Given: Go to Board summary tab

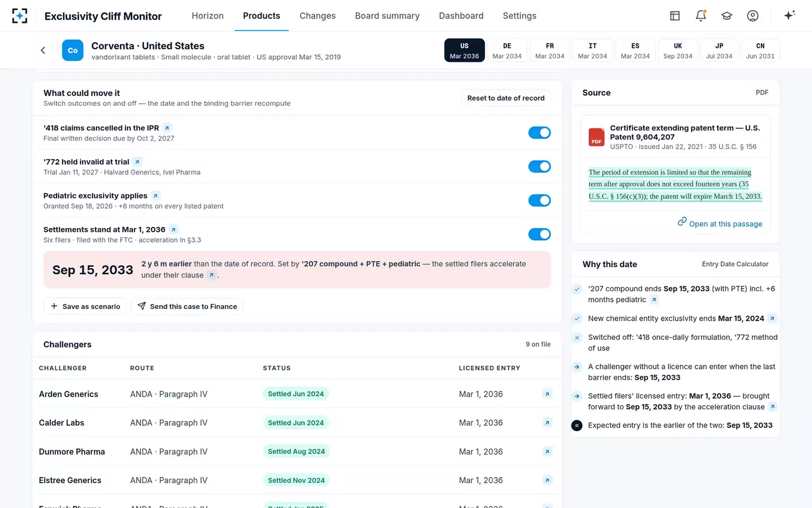Looking at the screenshot, I should click(387, 16).
